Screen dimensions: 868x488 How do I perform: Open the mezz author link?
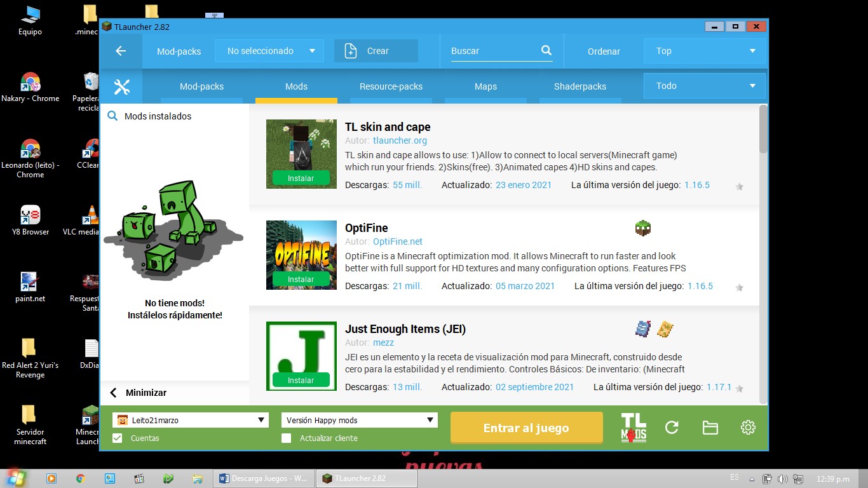[383, 342]
